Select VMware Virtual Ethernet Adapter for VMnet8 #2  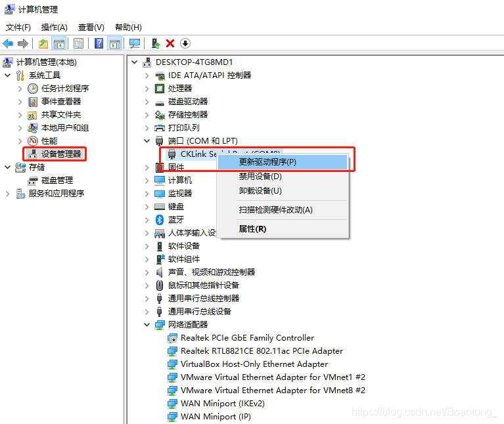273,391
